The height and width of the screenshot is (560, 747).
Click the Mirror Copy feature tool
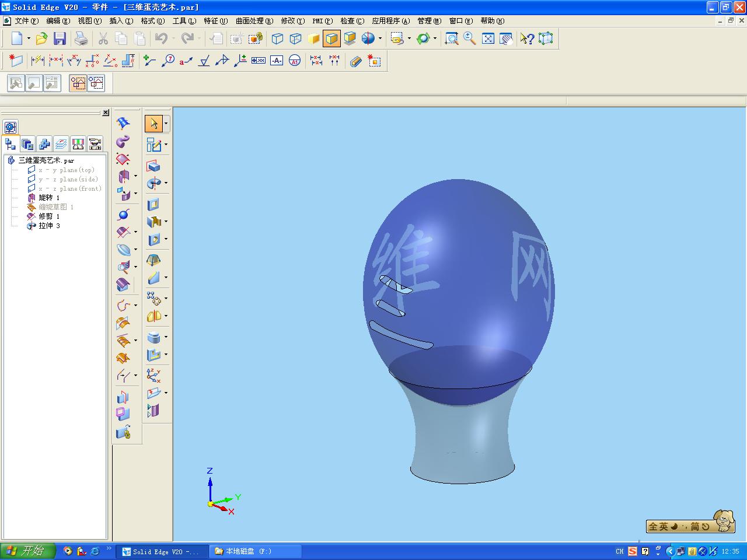pos(153,316)
